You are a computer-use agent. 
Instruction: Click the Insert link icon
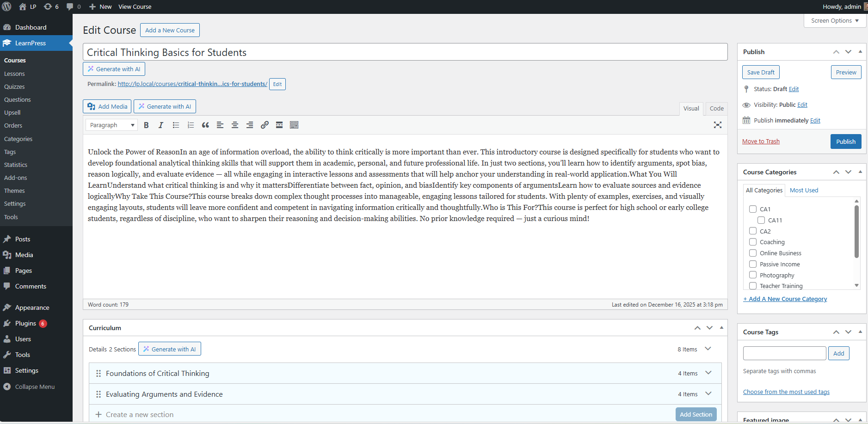265,125
